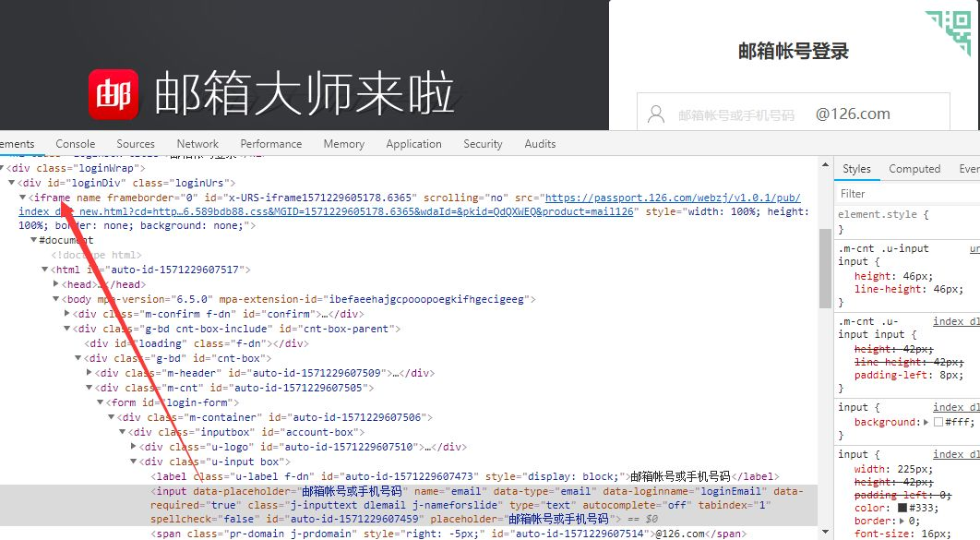
Task: Open the Application tab
Action: 413,144
